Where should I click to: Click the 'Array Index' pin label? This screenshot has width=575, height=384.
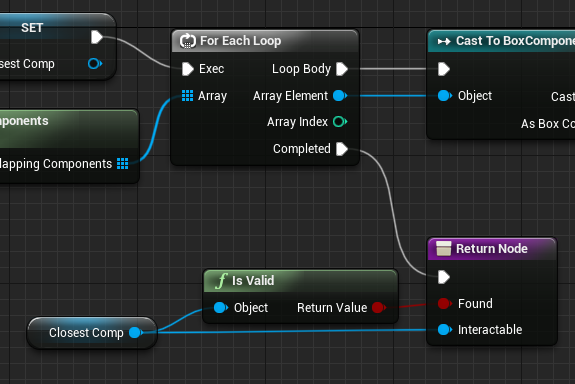(297, 121)
